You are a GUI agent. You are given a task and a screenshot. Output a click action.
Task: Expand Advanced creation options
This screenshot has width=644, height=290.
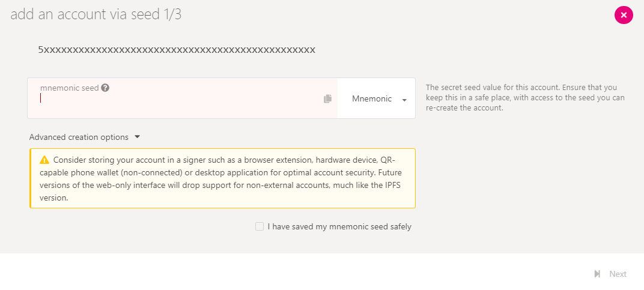point(79,137)
